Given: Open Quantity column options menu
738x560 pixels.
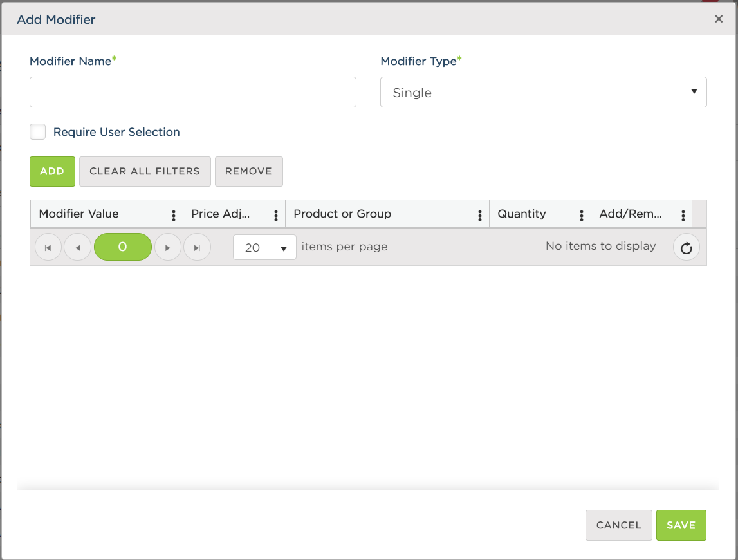Looking at the screenshot, I should [x=582, y=215].
